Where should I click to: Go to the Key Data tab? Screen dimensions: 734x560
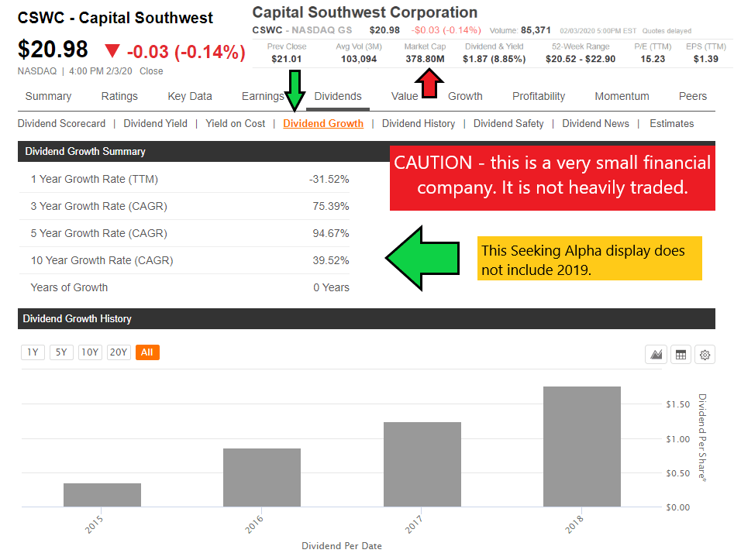tap(190, 96)
